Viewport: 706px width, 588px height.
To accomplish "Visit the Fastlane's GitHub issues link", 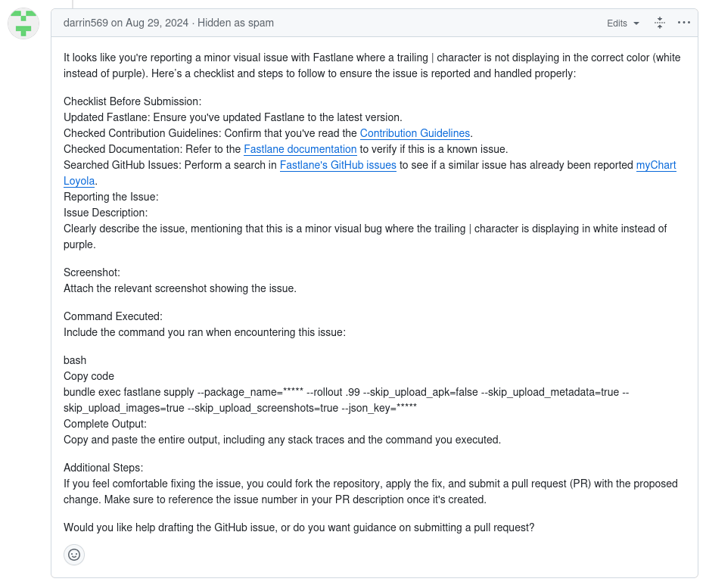I will pyautogui.click(x=337, y=165).
